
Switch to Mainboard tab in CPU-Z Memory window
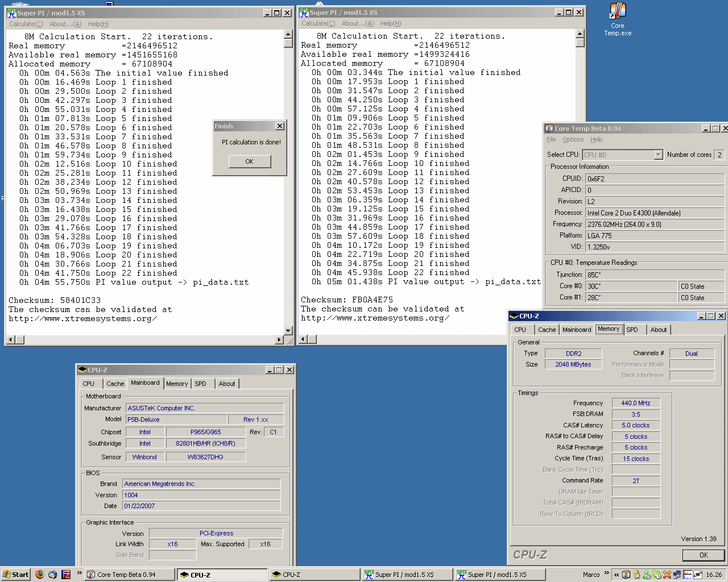pyautogui.click(x=577, y=330)
